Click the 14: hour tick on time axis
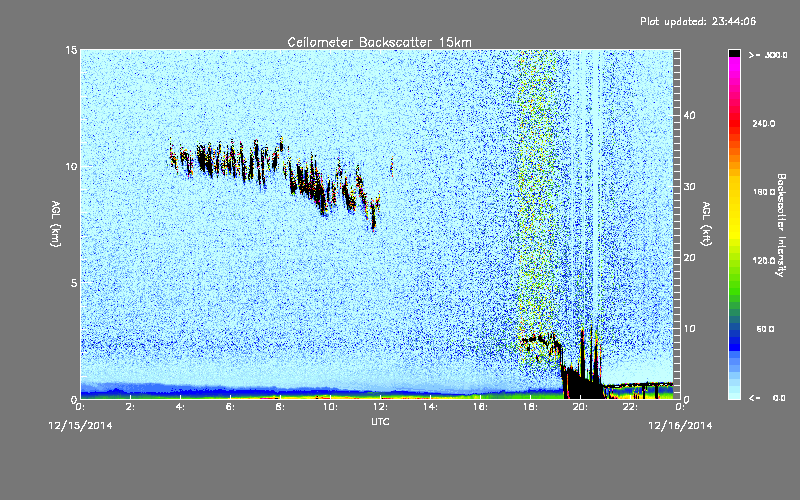The height and width of the screenshot is (500, 800). click(x=430, y=407)
